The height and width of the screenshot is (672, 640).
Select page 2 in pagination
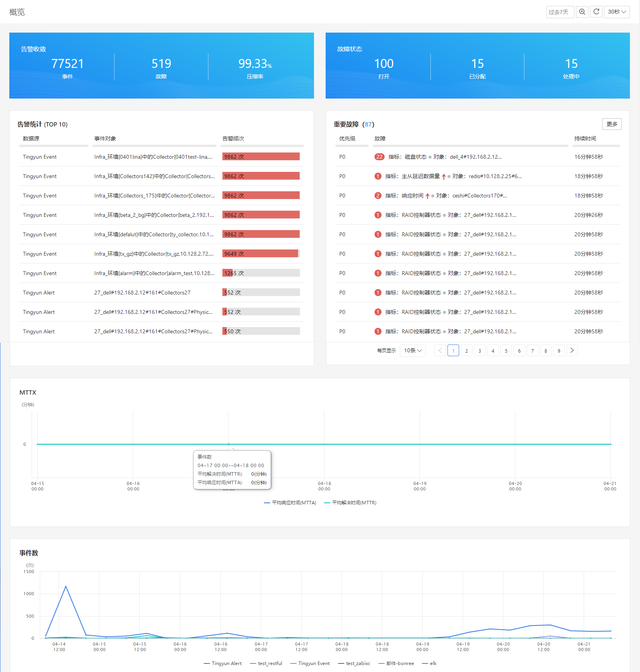pyautogui.click(x=466, y=351)
